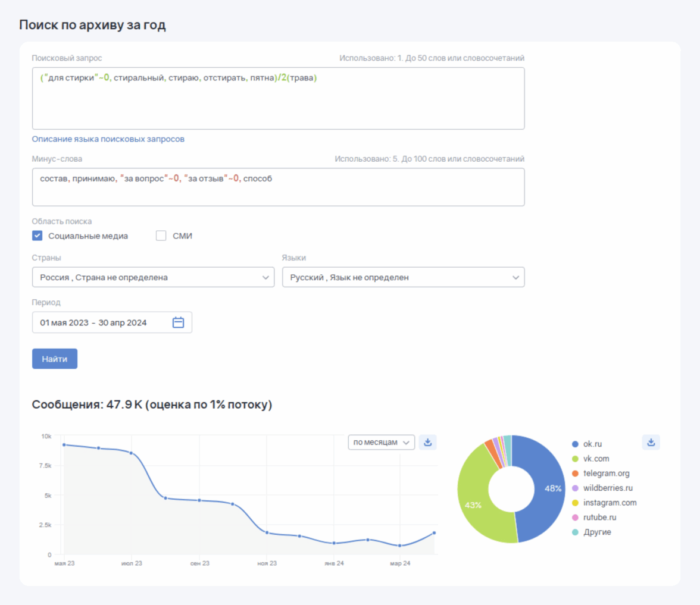Uncheck the Социальные медиа checkbox

click(x=37, y=236)
